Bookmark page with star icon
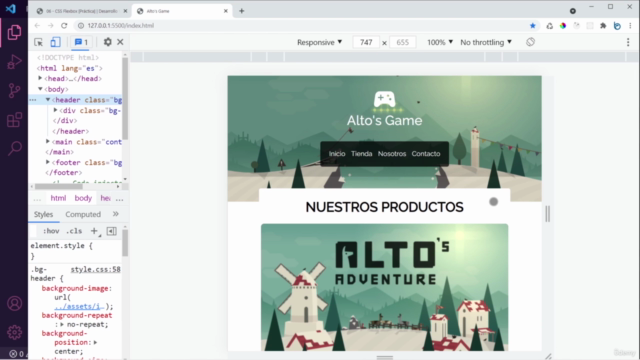 (x=533, y=26)
